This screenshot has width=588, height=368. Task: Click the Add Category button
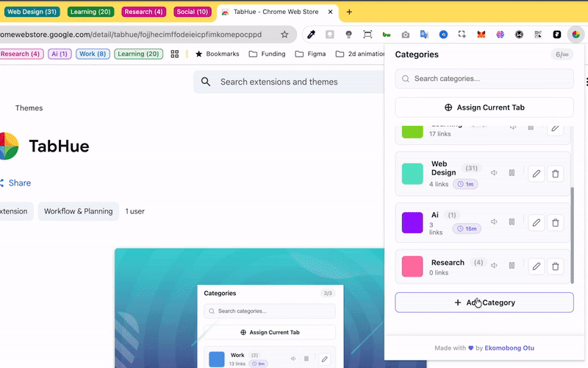[484, 302]
